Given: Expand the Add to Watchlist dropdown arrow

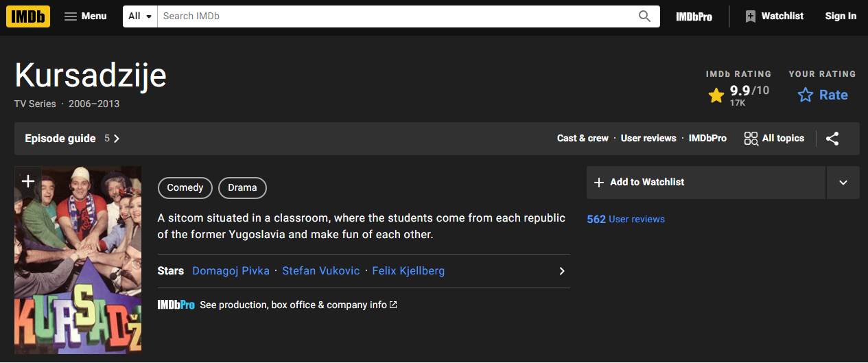Looking at the screenshot, I should click(x=843, y=182).
